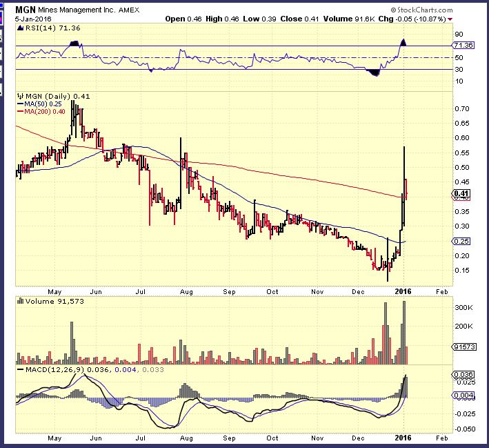Click the Oct label under the MACD panel
The height and width of the screenshot is (448, 489).
pyautogui.click(x=272, y=438)
